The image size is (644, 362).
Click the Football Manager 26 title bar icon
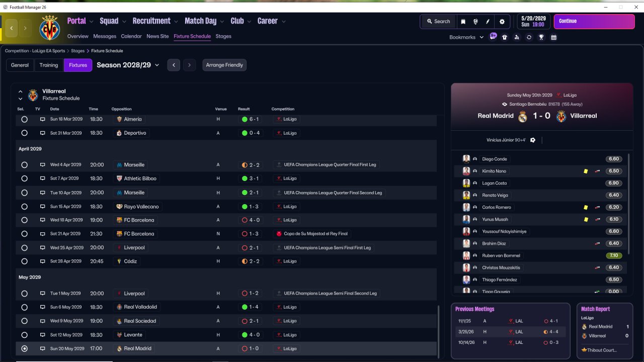coord(5,7)
